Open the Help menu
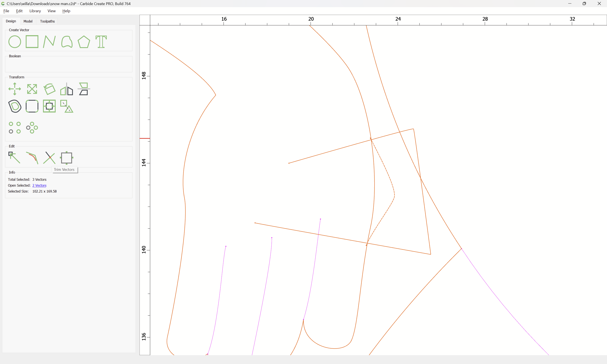This screenshot has height=364, width=607. 66,11
